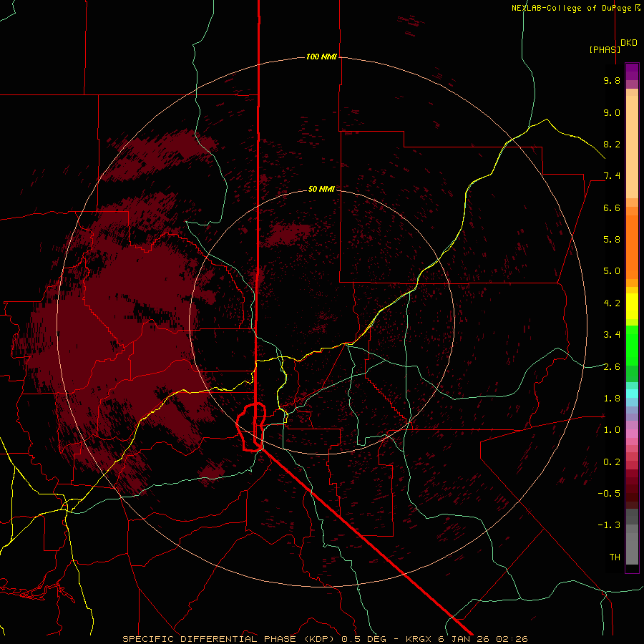Click the SPECIFIC DIFFERENTIAL PHASE caption text
The image size is (644, 644).
pos(209,639)
